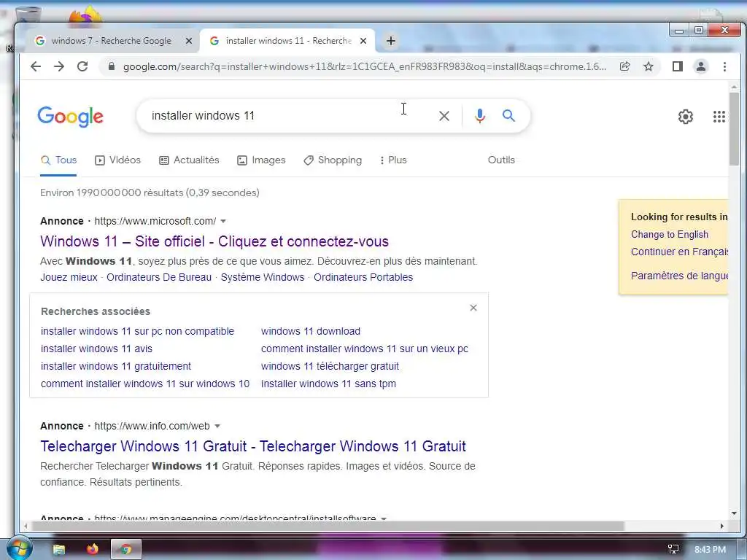Open Chrome side panel
This screenshot has width=747, height=560.
(678, 66)
